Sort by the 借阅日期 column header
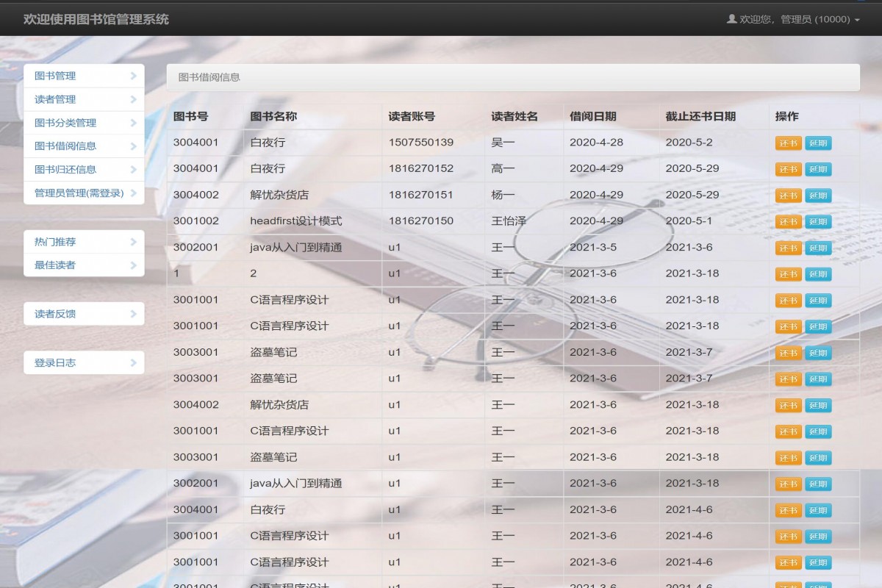Image resolution: width=882 pixels, height=588 pixels. (589, 115)
